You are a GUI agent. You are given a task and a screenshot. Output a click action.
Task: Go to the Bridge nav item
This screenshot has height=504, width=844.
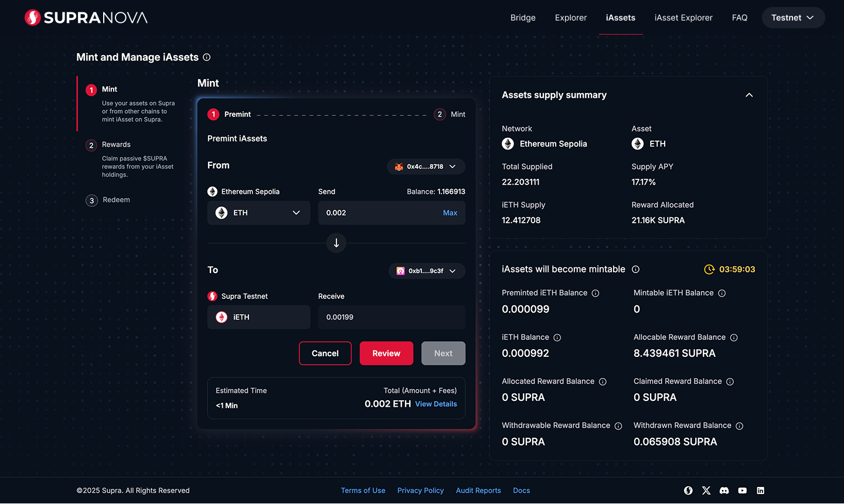pos(523,18)
